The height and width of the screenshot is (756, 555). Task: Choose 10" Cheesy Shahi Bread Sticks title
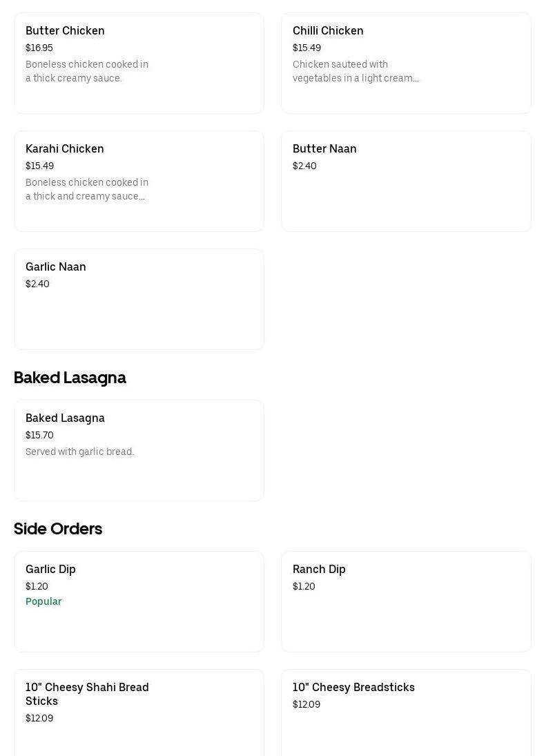coord(87,694)
